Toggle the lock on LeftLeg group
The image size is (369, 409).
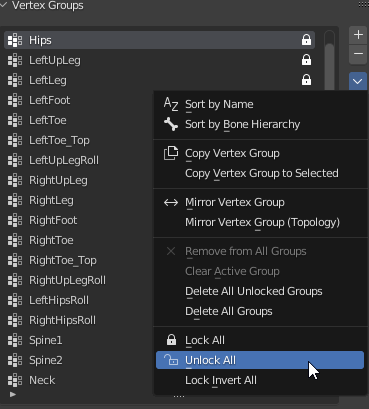(306, 80)
